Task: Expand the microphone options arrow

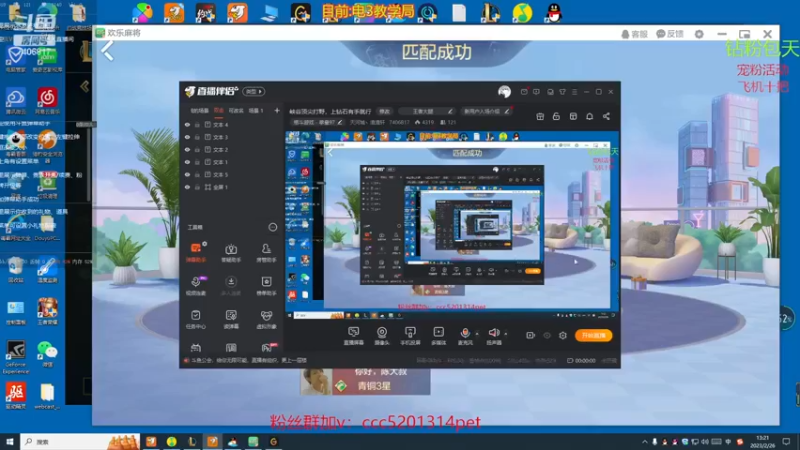Action: coord(477,333)
